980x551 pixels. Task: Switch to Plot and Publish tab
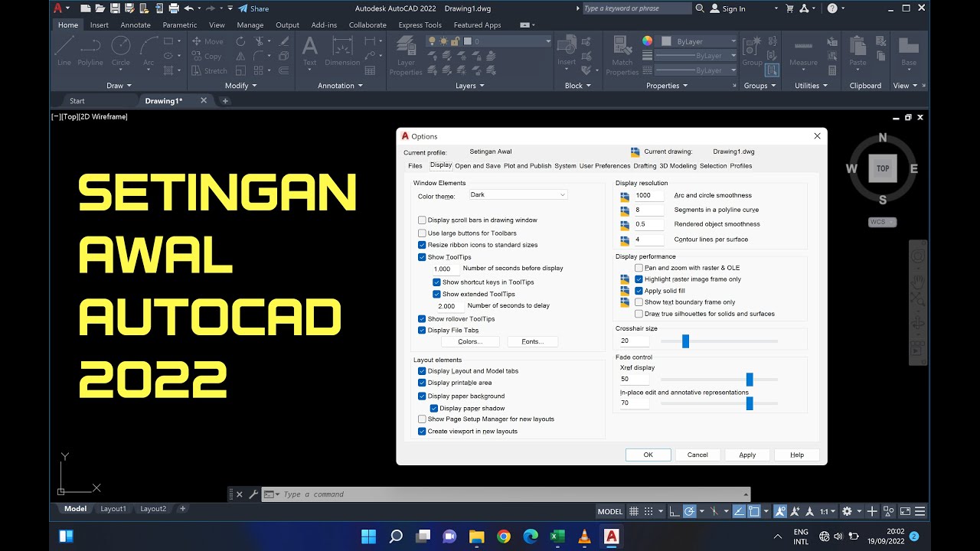(x=528, y=166)
